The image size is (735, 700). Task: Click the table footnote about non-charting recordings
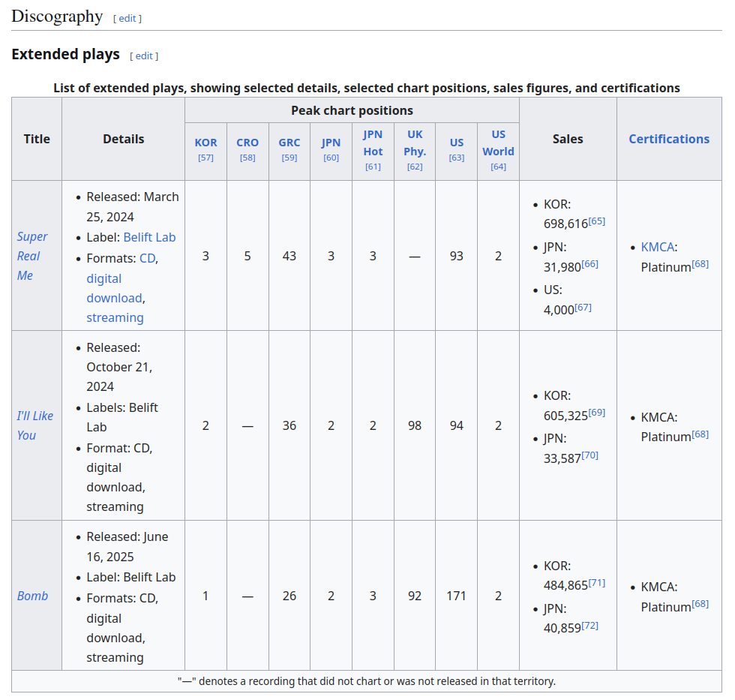click(367, 681)
